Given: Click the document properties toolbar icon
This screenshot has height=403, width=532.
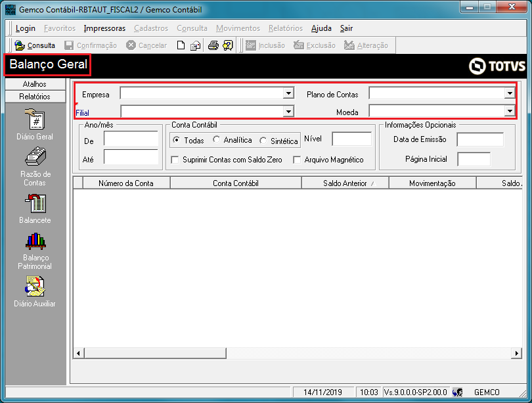Looking at the screenshot, I should coord(196,45).
